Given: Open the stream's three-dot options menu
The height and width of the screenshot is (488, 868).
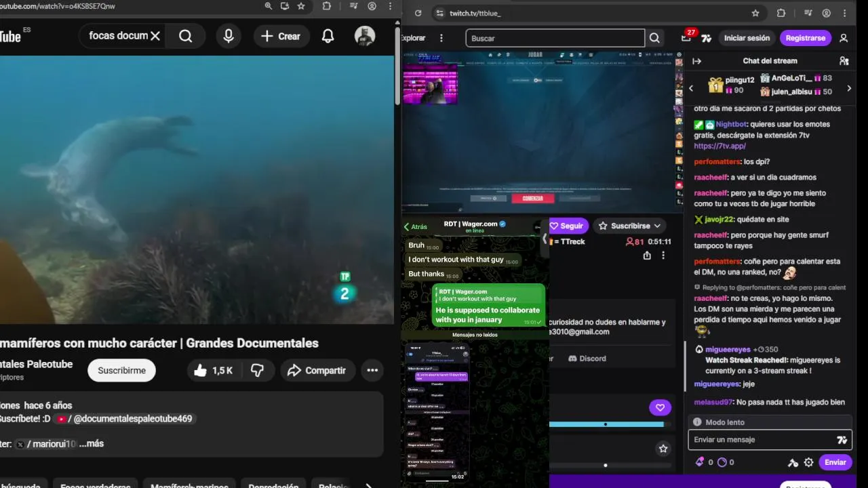Looking at the screenshot, I should (663, 256).
